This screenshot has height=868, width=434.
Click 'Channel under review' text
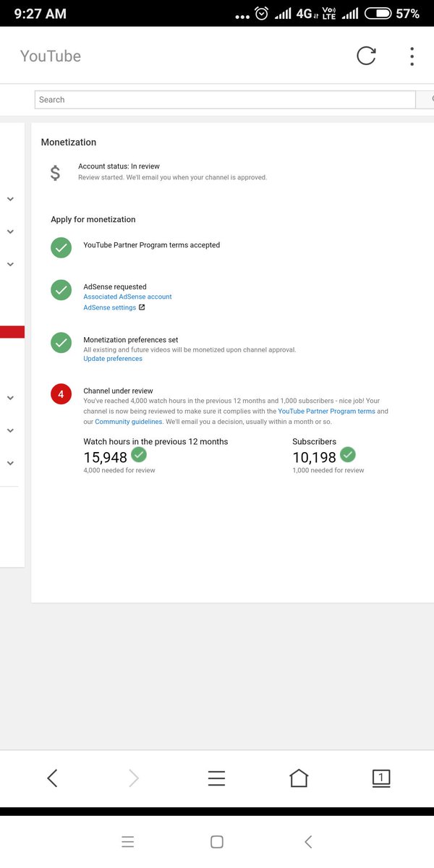click(x=118, y=391)
